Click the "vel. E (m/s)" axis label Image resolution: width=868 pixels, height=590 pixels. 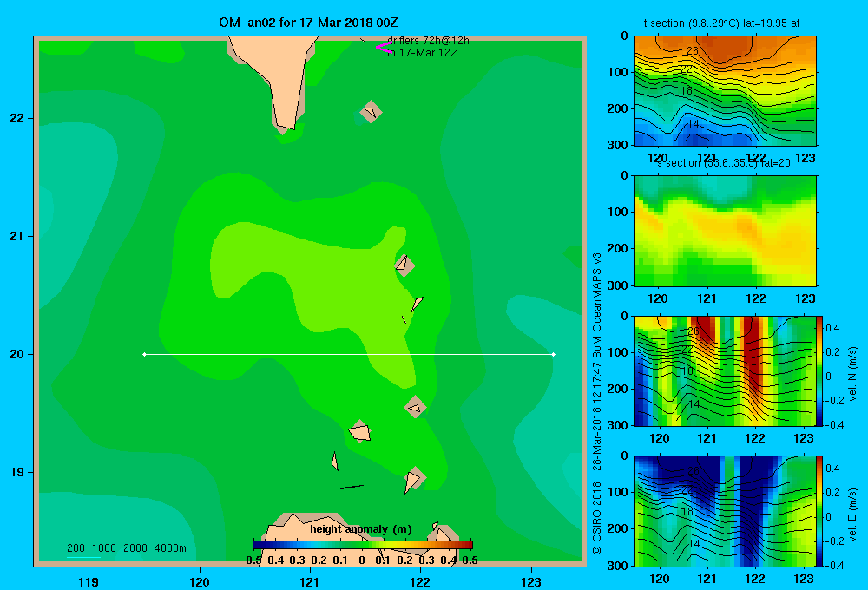(852, 515)
